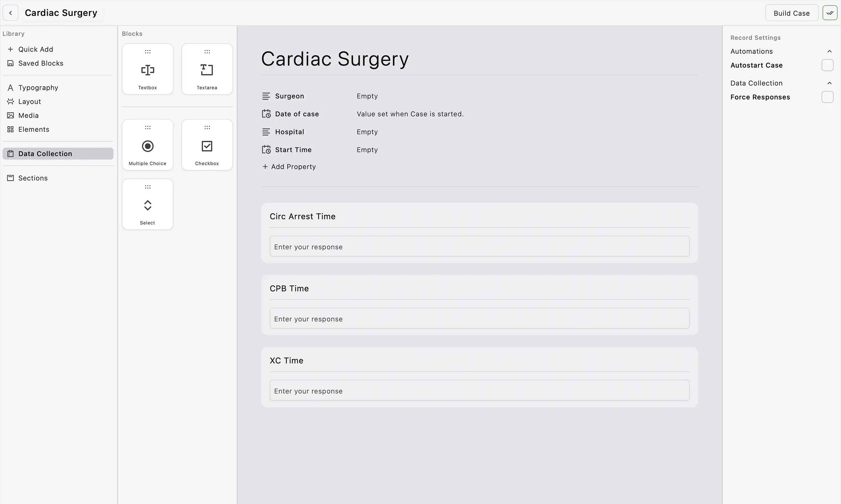Enable Force Responses
This screenshot has width=841, height=504.
point(828,97)
